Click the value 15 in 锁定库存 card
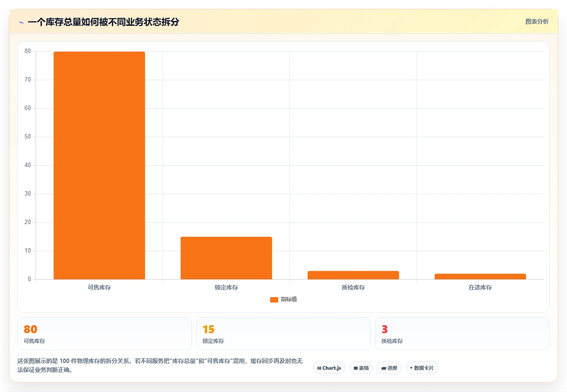This screenshot has width=567, height=392. [x=208, y=329]
